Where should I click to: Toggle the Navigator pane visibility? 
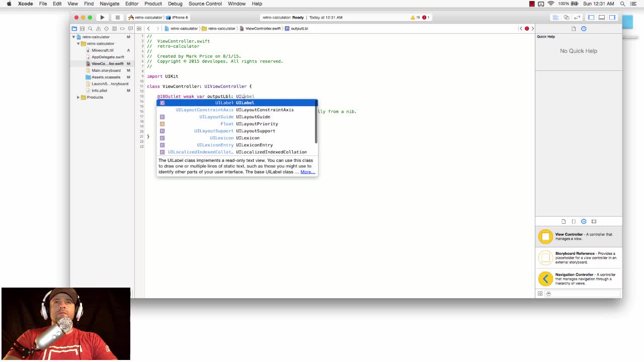[591, 17]
